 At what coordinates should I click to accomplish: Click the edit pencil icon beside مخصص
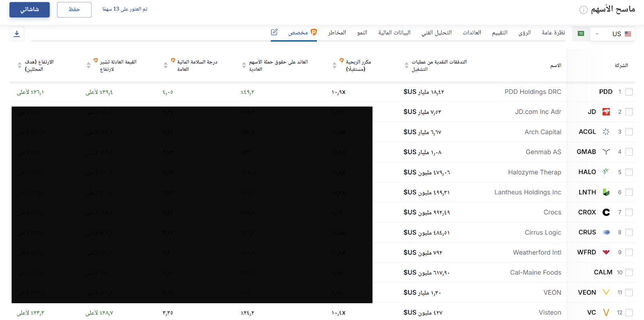[274, 32]
